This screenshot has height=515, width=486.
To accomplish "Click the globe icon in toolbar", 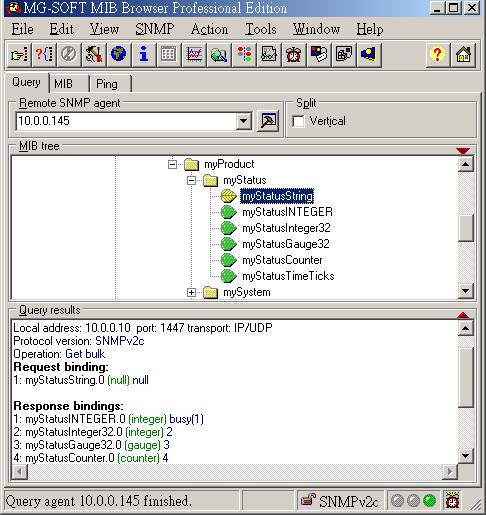I will click(118, 54).
